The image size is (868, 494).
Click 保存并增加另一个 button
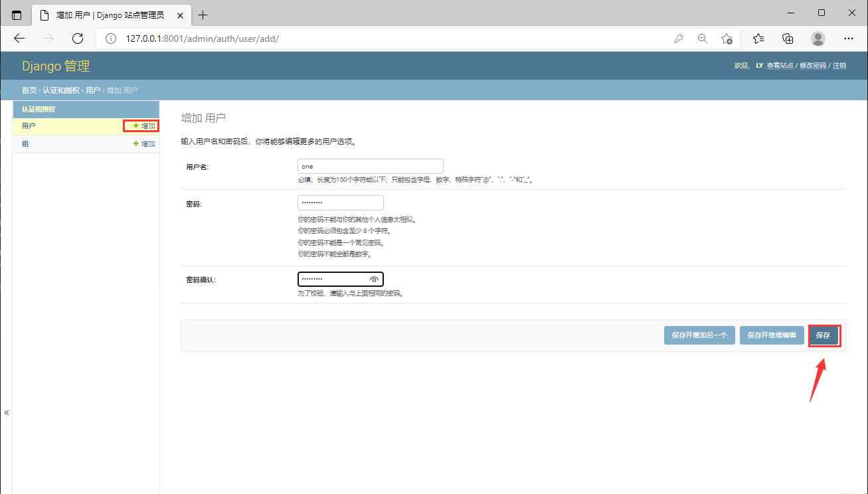click(699, 335)
